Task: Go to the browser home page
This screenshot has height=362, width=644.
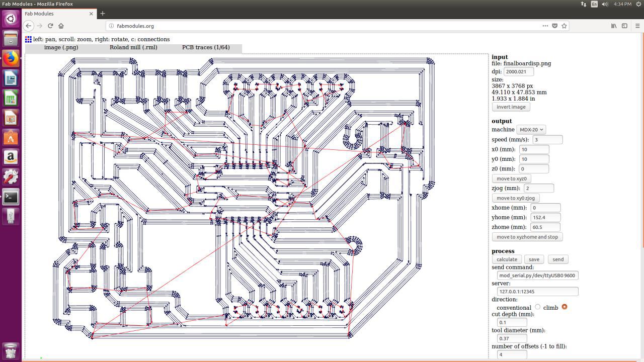Action: [61, 26]
